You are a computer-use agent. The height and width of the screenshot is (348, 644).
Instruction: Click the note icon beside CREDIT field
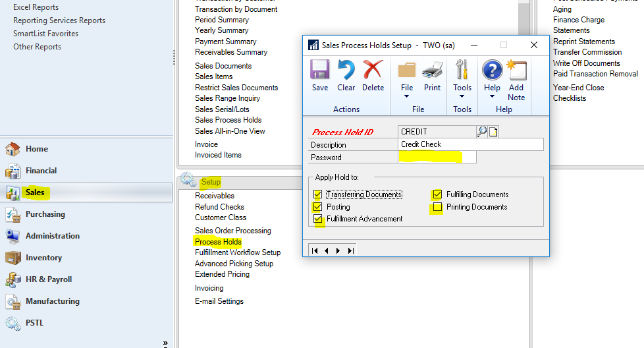click(x=493, y=131)
